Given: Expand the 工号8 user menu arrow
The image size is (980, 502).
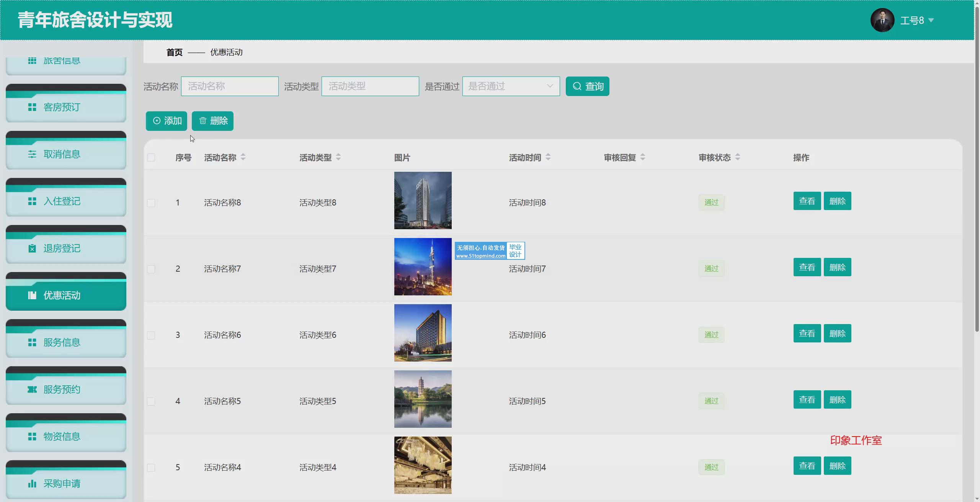Looking at the screenshot, I should (x=931, y=20).
